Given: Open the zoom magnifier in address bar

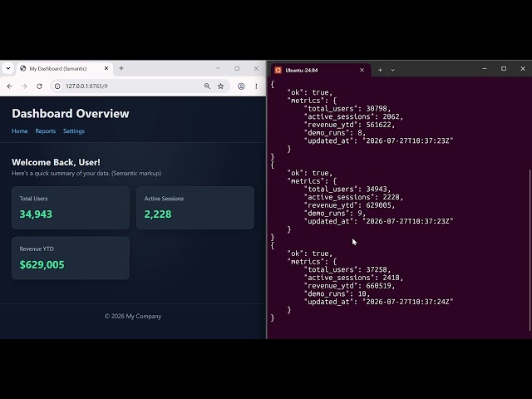Looking at the screenshot, I should click(x=207, y=86).
